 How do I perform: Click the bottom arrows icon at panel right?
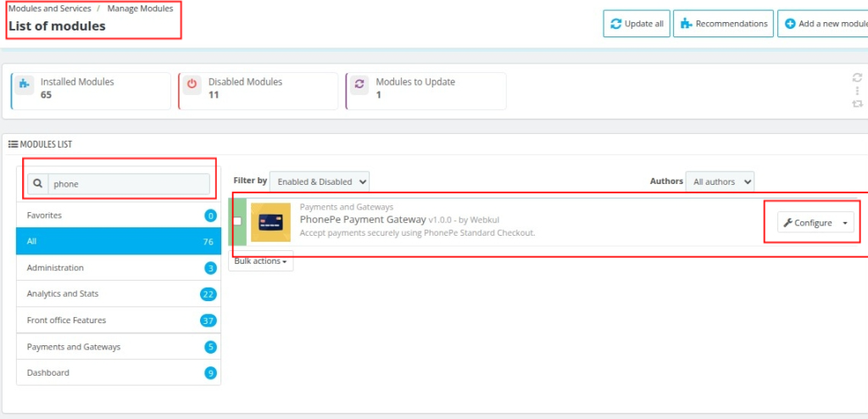click(858, 103)
